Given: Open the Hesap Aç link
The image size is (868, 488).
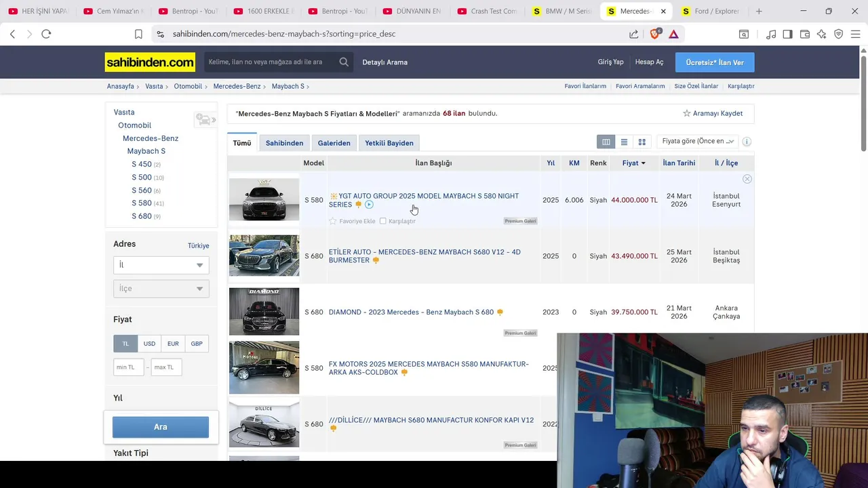Looking at the screenshot, I should [x=649, y=62].
